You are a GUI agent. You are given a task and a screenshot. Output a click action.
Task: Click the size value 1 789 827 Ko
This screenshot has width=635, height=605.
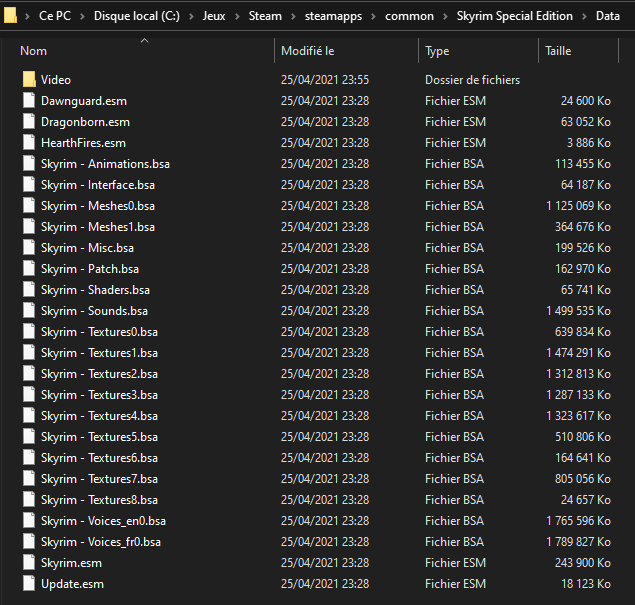pyautogui.click(x=578, y=542)
